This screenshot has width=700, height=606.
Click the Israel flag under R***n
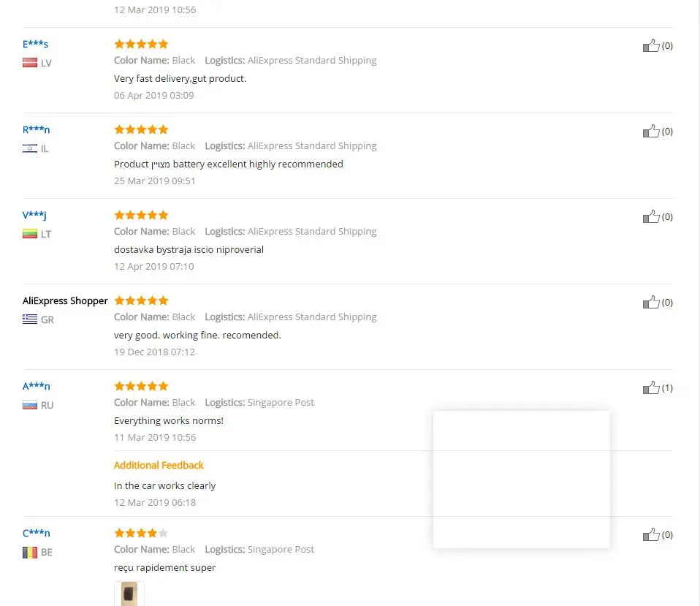[x=30, y=148]
